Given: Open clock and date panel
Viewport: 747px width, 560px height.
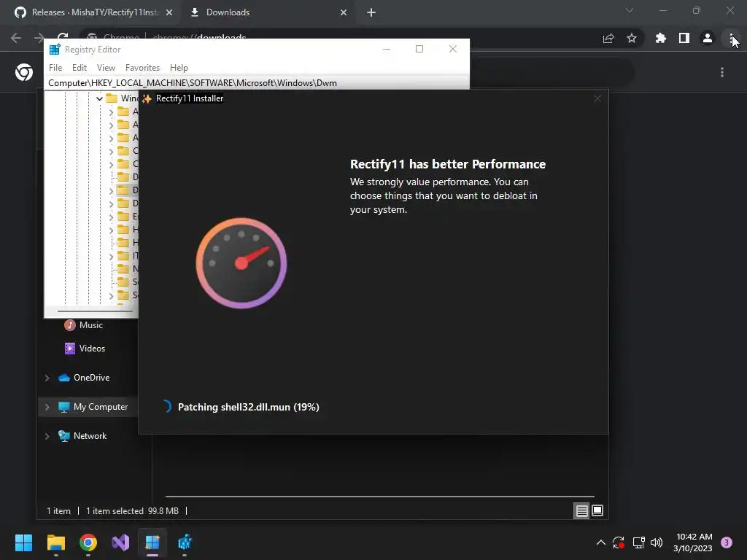Looking at the screenshot, I should pos(693,542).
